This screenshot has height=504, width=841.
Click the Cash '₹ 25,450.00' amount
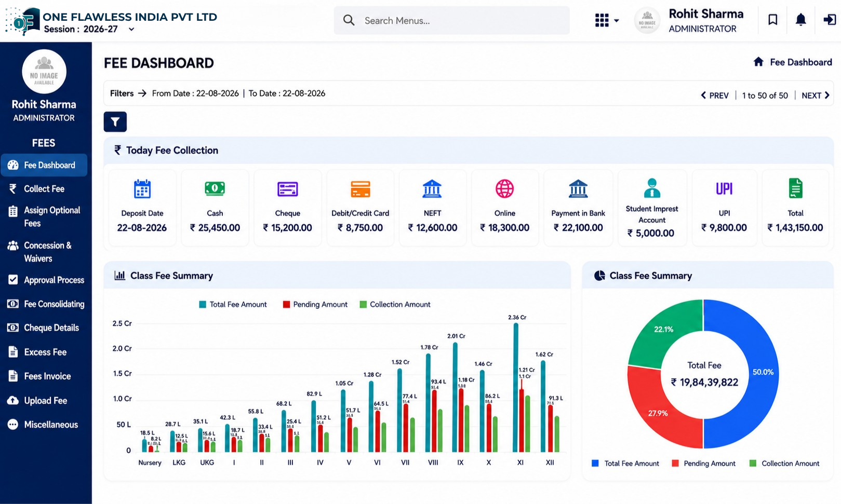pyautogui.click(x=215, y=227)
